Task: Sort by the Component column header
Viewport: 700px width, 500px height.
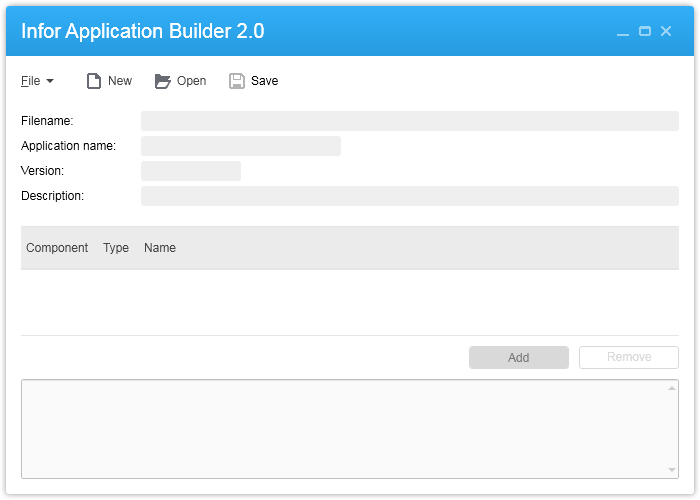Action: coord(57,248)
